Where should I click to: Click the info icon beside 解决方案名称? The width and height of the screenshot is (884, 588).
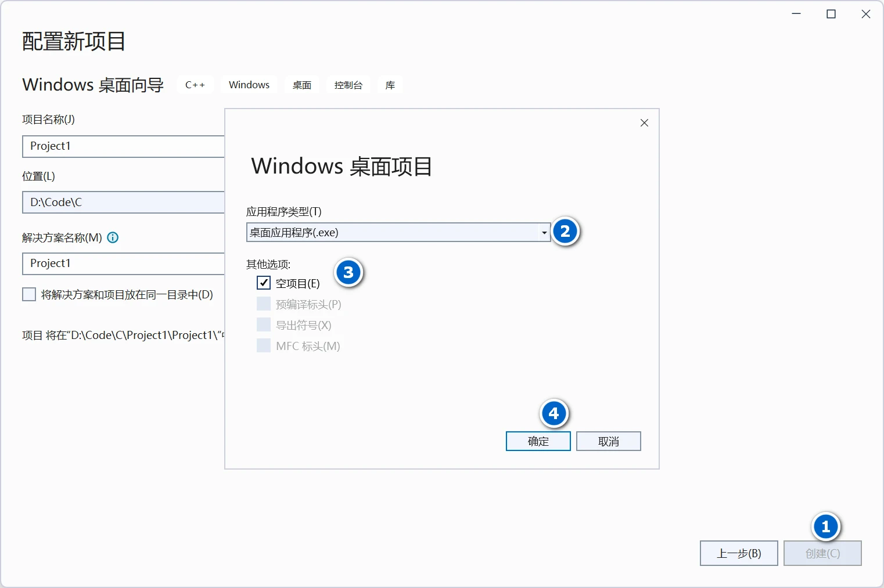click(113, 237)
